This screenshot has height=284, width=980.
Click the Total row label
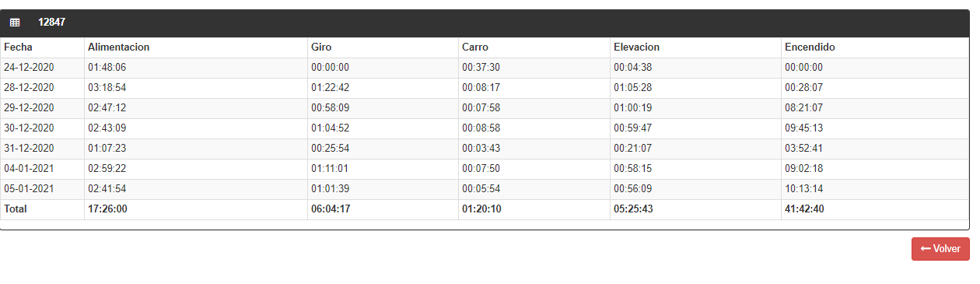tap(16, 209)
